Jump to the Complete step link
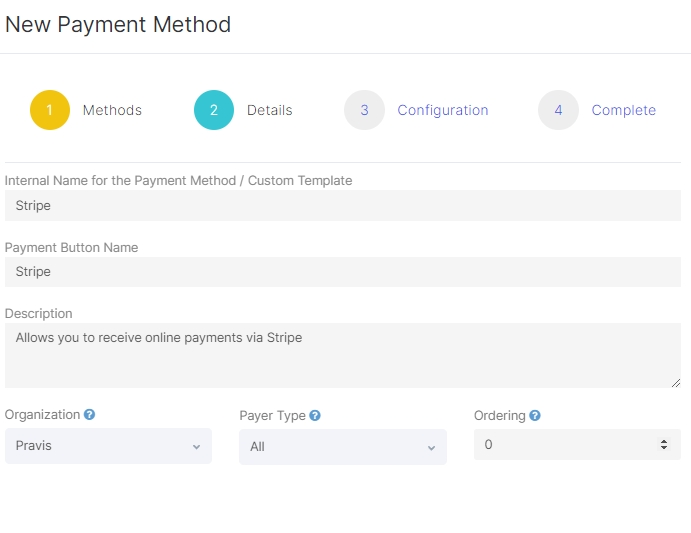 click(x=623, y=110)
